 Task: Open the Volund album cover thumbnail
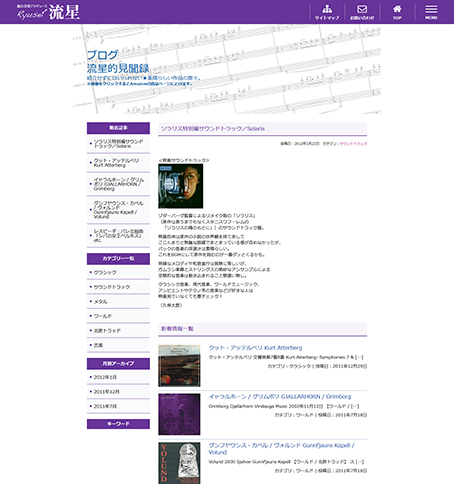[179, 463]
